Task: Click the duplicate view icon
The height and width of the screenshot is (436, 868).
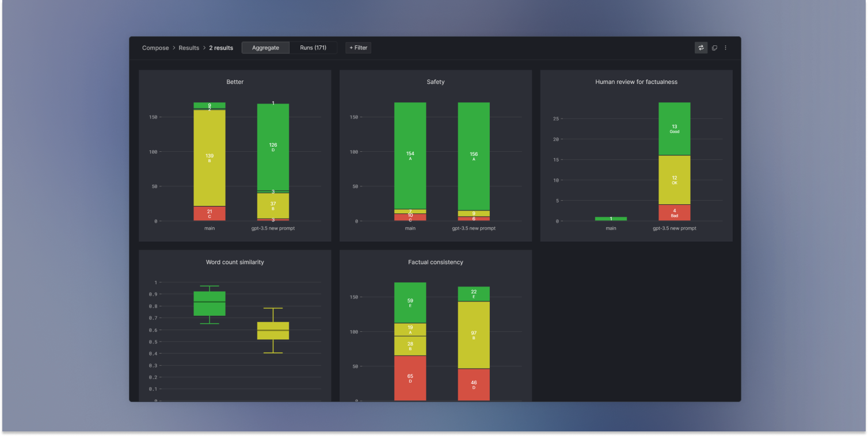Action: click(714, 48)
